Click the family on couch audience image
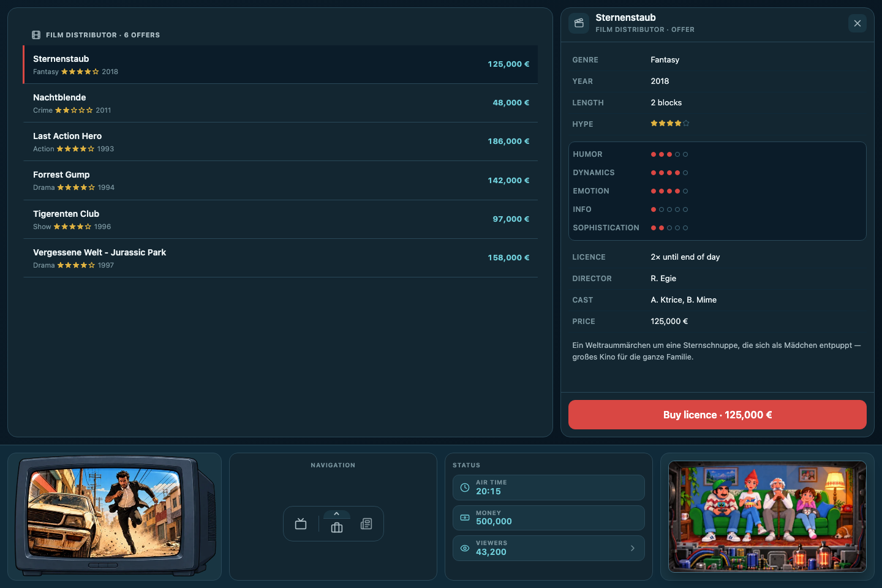The height and width of the screenshot is (588, 882). coord(767,516)
